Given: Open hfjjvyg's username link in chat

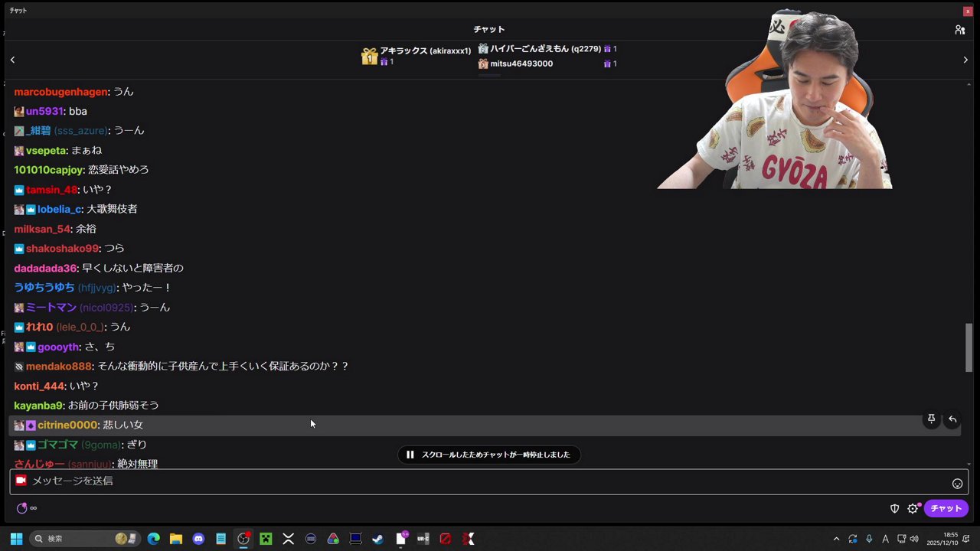Looking at the screenshot, I should point(96,287).
